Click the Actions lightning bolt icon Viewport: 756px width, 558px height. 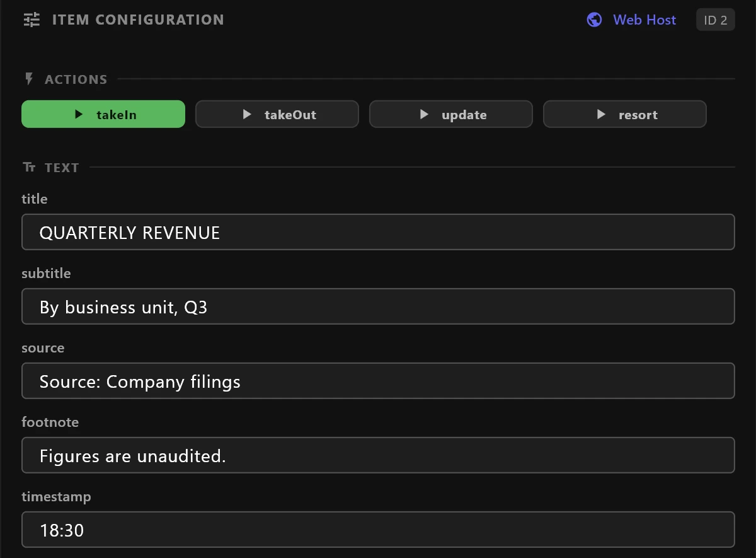coord(28,79)
